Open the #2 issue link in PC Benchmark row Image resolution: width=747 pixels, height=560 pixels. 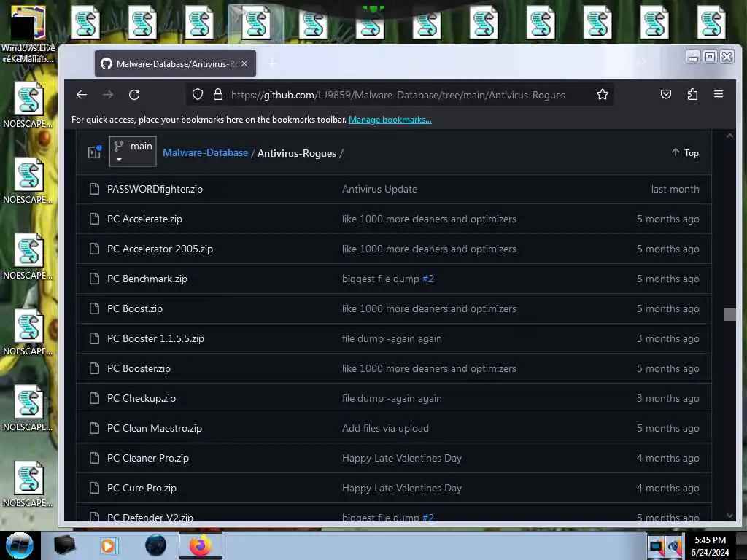(427, 279)
